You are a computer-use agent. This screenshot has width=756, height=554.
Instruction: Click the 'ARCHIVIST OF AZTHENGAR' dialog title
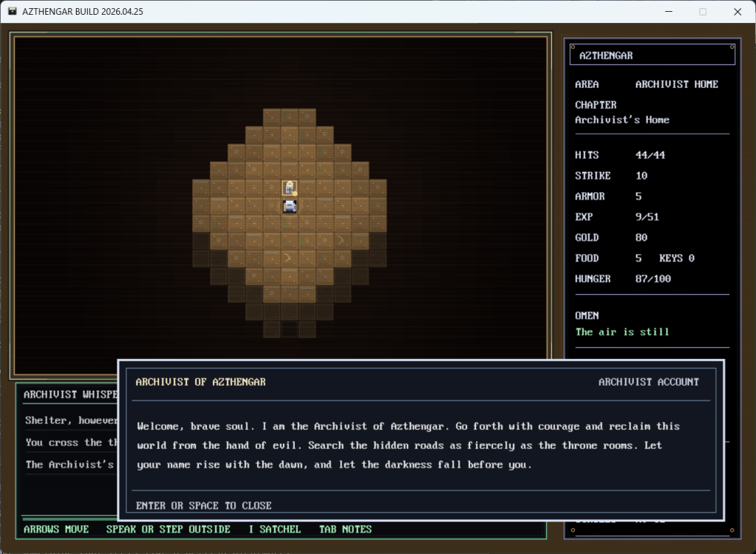coord(200,382)
